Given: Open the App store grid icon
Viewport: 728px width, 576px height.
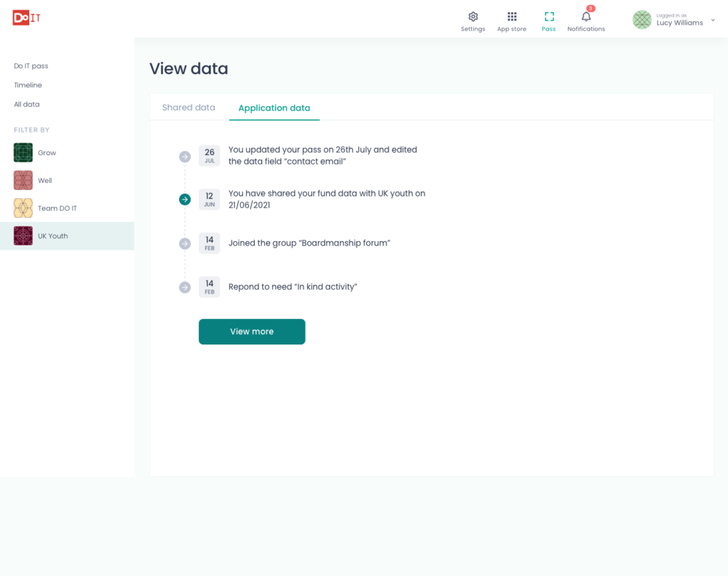Looking at the screenshot, I should (512, 17).
